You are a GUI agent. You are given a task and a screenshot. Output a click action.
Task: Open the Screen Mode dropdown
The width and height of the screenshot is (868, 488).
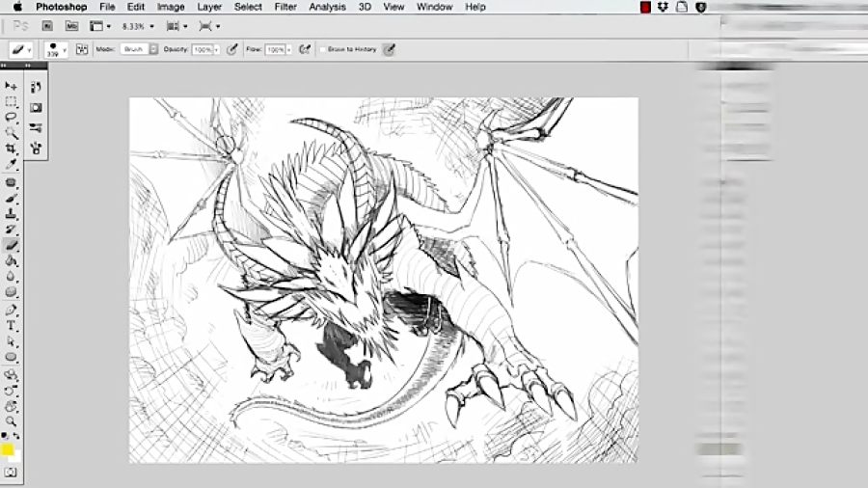[x=209, y=26]
